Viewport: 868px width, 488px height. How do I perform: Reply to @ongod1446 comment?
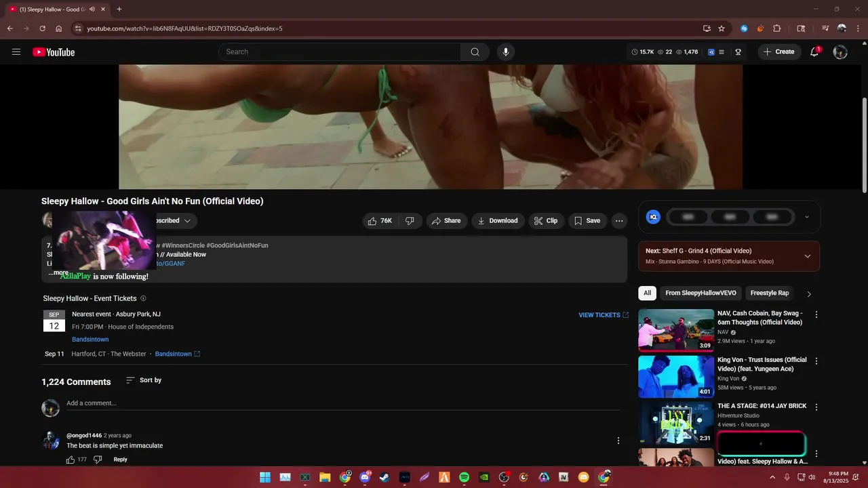point(120,460)
